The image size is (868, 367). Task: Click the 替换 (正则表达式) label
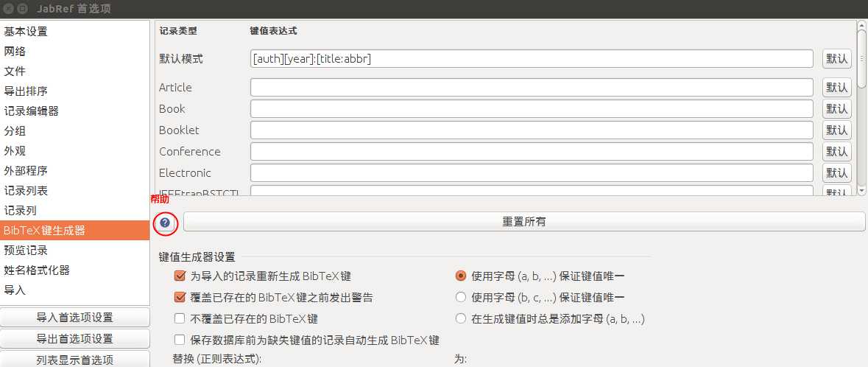pyautogui.click(x=217, y=359)
